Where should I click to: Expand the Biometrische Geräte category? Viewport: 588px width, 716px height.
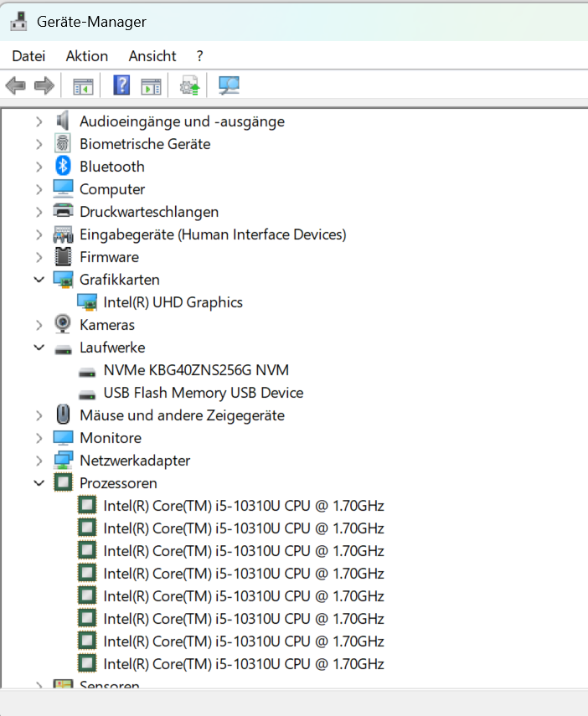coord(39,144)
